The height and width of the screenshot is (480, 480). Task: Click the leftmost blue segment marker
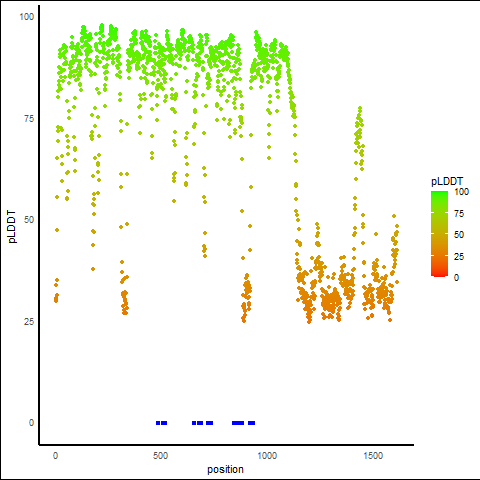tap(158, 423)
